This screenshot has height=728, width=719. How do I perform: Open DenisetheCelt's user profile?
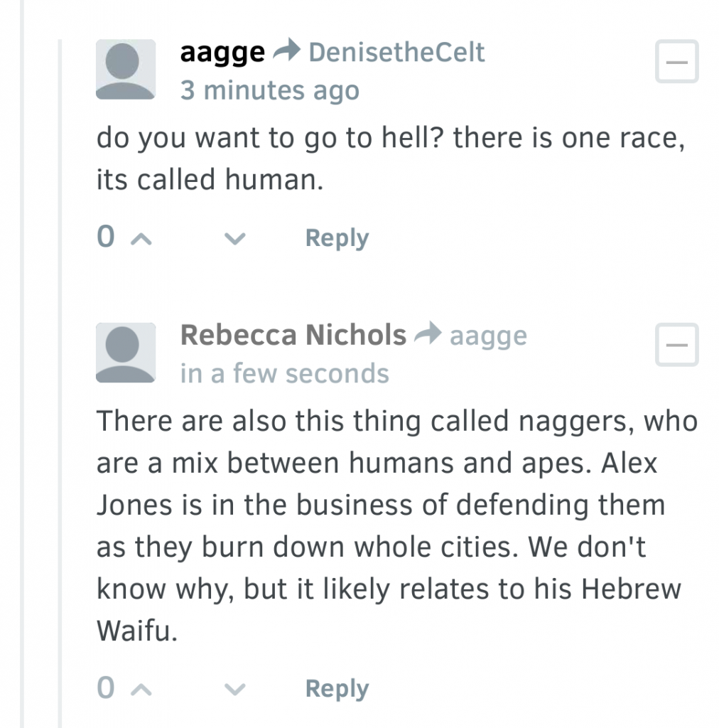click(x=396, y=51)
